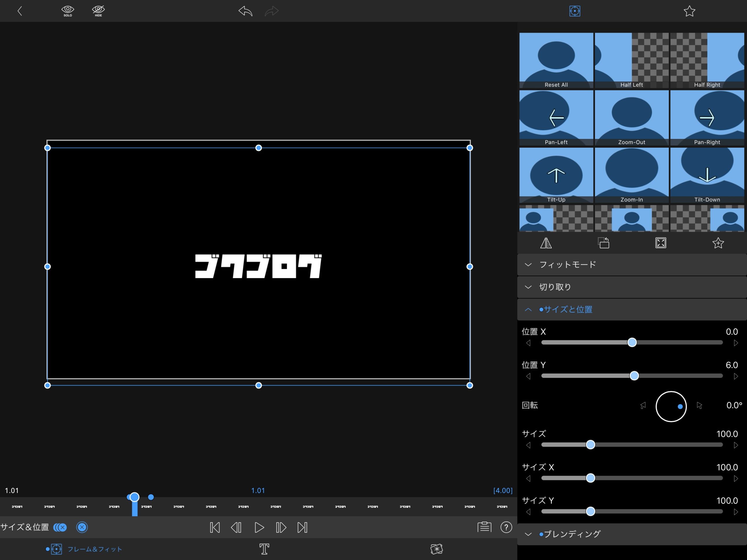Screen dimensions: 747x560
Task: Rotate clockwise with right rotation arrow
Action: pos(699,405)
